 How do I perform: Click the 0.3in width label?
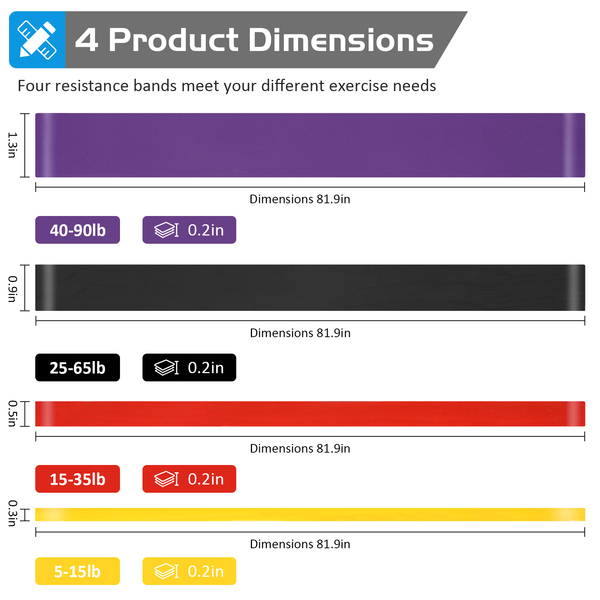click(14, 514)
